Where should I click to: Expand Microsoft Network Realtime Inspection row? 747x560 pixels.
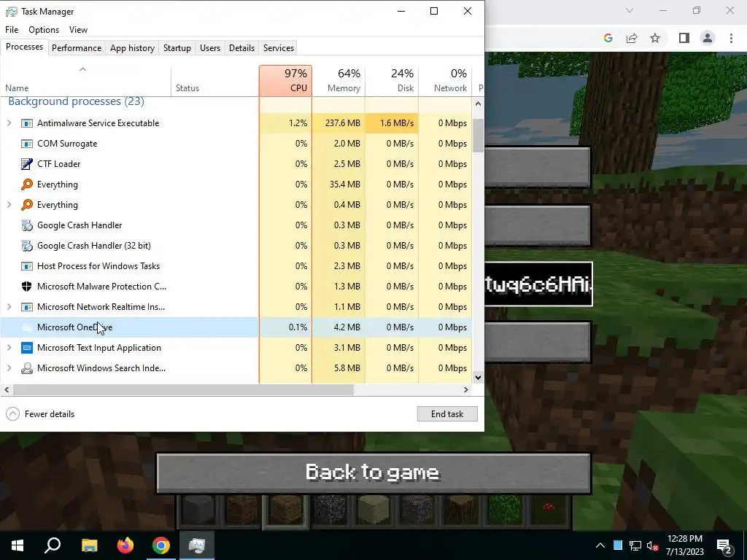coord(9,307)
